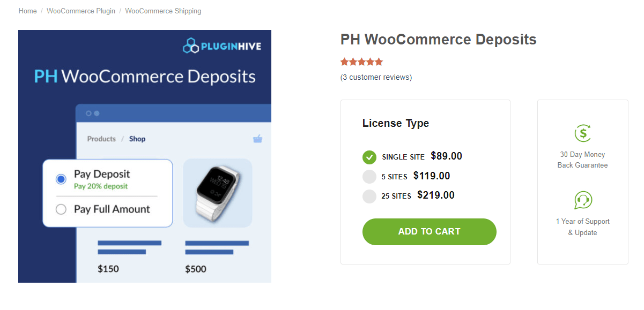Click the green dollar money-back guarantee icon
Image resolution: width=644 pixels, height=310 pixels.
click(x=582, y=133)
